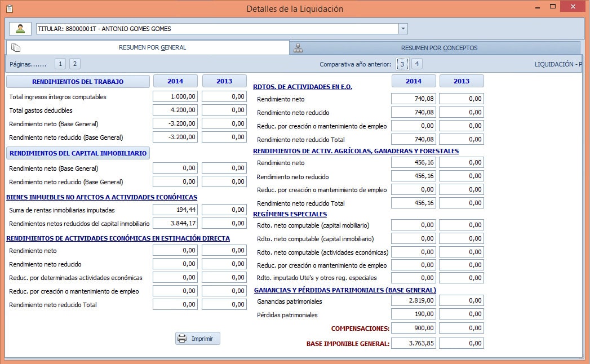The height and width of the screenshot is (364, 590).
Task: Click the 2014 field for Total ingresos íntegros computables
Action: click(x=175, y=97)
